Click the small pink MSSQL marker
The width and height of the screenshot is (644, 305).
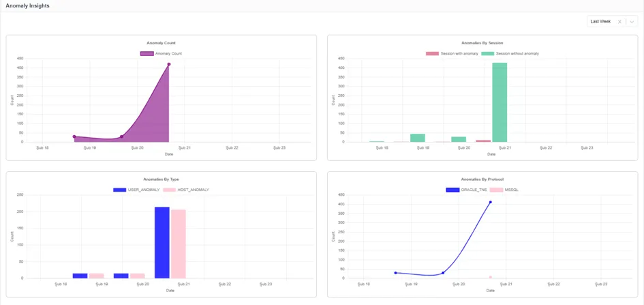[x=491, y=277]
